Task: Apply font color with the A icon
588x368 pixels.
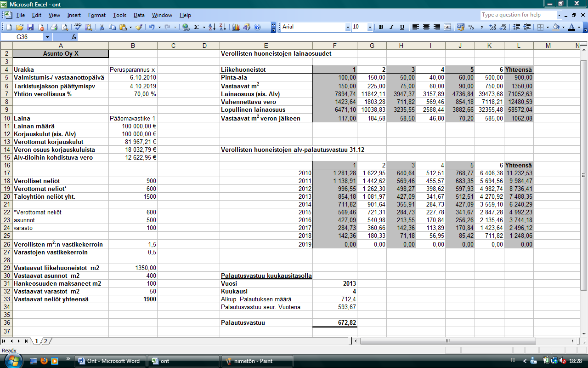Action: coord(571,27)
